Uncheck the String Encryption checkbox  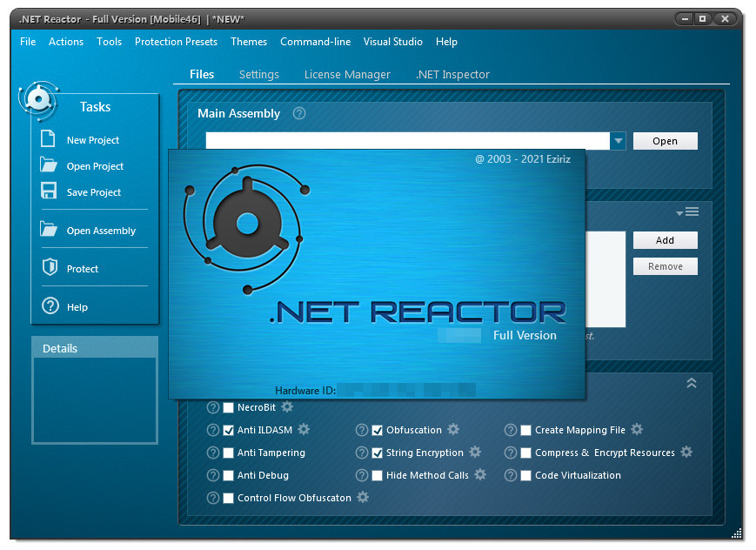pos(377,453)
